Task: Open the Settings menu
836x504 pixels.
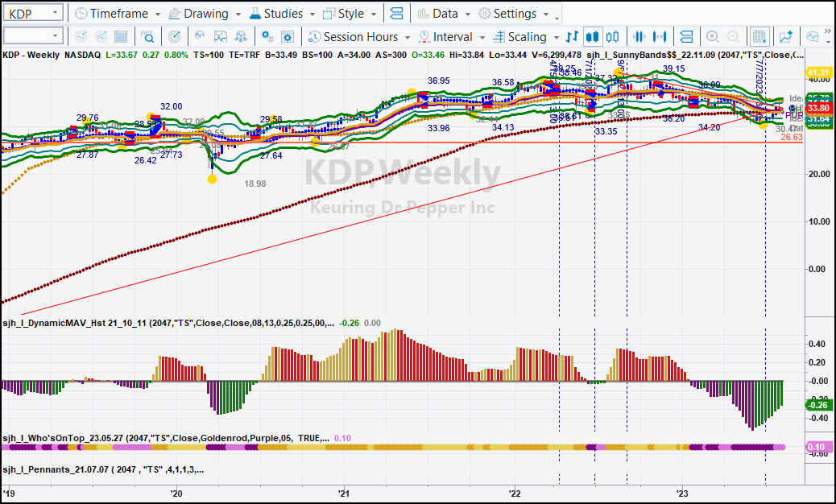Action: 513,14
